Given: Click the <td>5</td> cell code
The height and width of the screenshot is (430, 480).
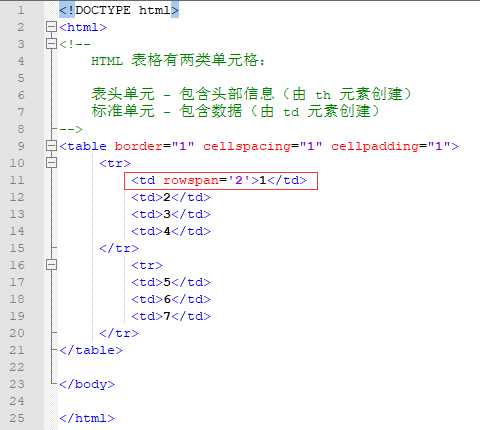Looking at the screenshot, I should [171, 282].
